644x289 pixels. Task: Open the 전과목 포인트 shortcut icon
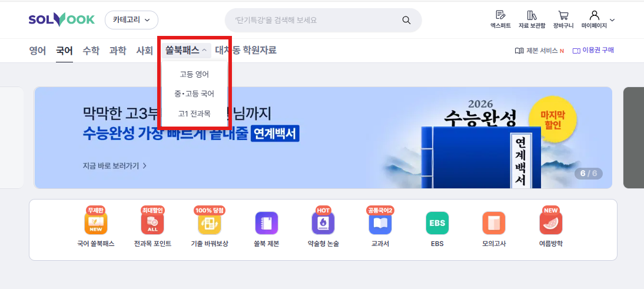152,223
